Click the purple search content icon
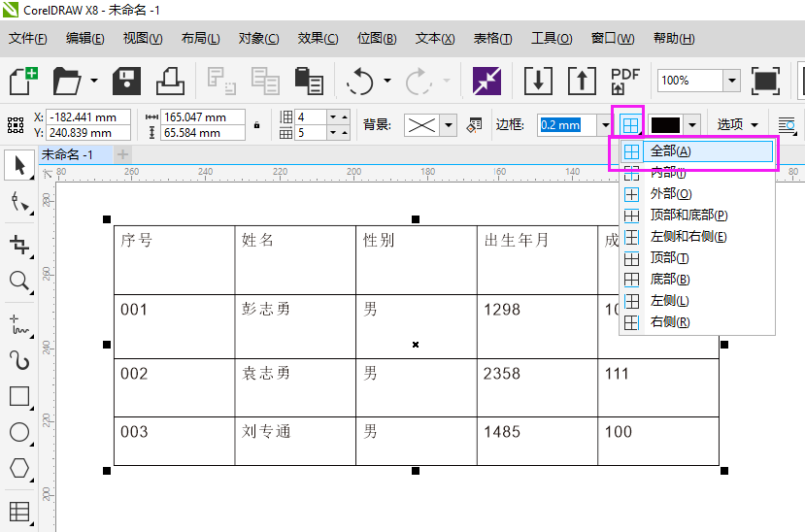 [486, 81]
